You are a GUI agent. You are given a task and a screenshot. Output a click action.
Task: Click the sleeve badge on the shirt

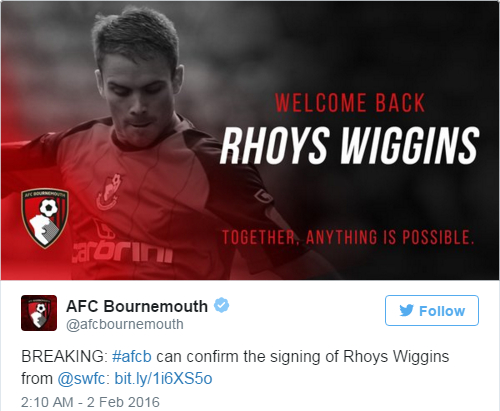264,196
